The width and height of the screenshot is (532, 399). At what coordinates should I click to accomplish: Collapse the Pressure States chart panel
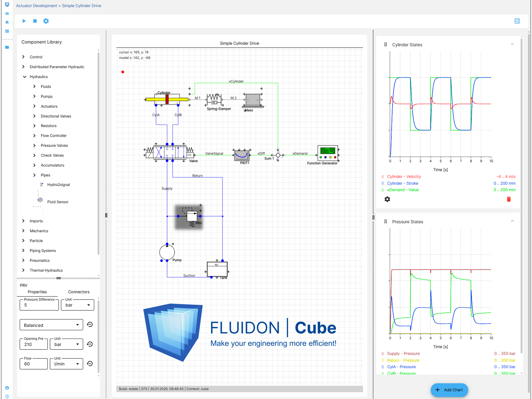click(512, 221)
